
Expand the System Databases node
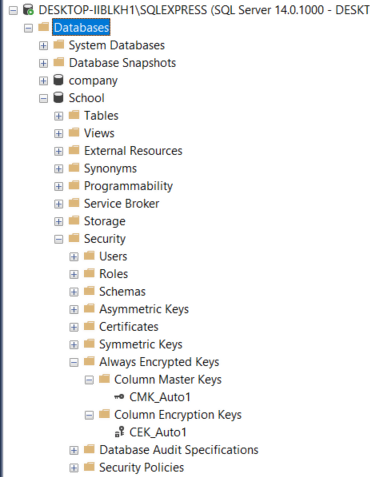point(43,45)
